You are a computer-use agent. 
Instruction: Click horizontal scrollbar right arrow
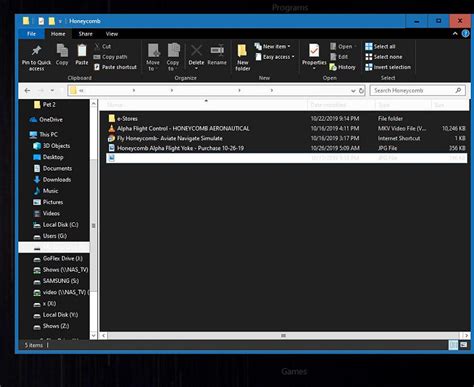click(466, 335)
